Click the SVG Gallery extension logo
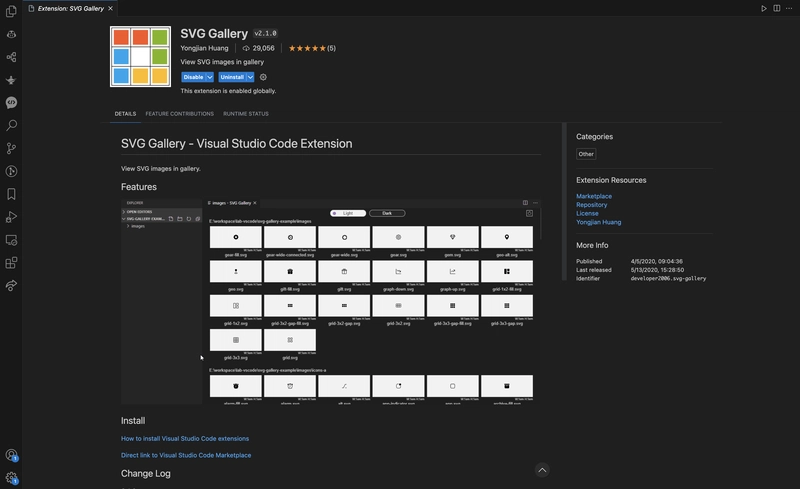The image size is (800, 489). click(x=140, y=57)
